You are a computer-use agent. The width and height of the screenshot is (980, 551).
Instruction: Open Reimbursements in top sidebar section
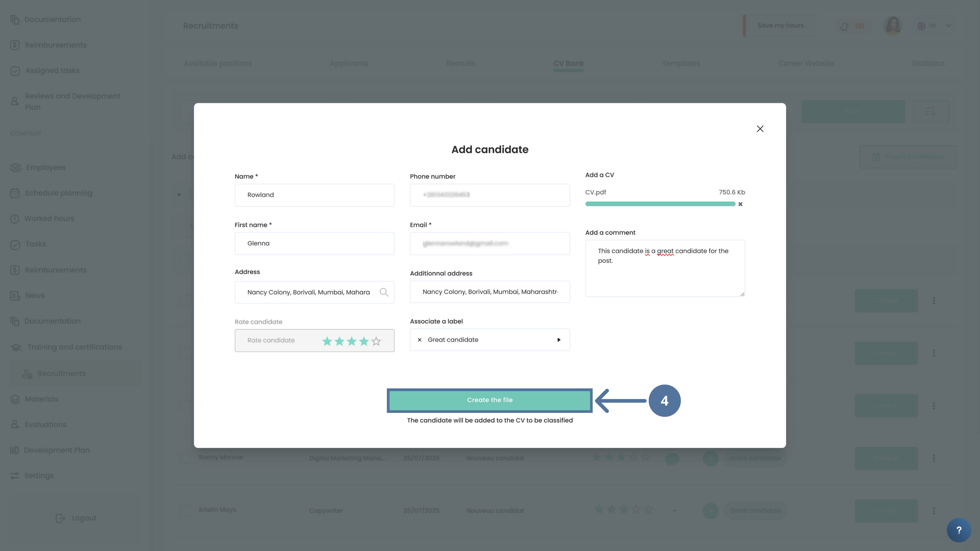click(x=48, y=45)
